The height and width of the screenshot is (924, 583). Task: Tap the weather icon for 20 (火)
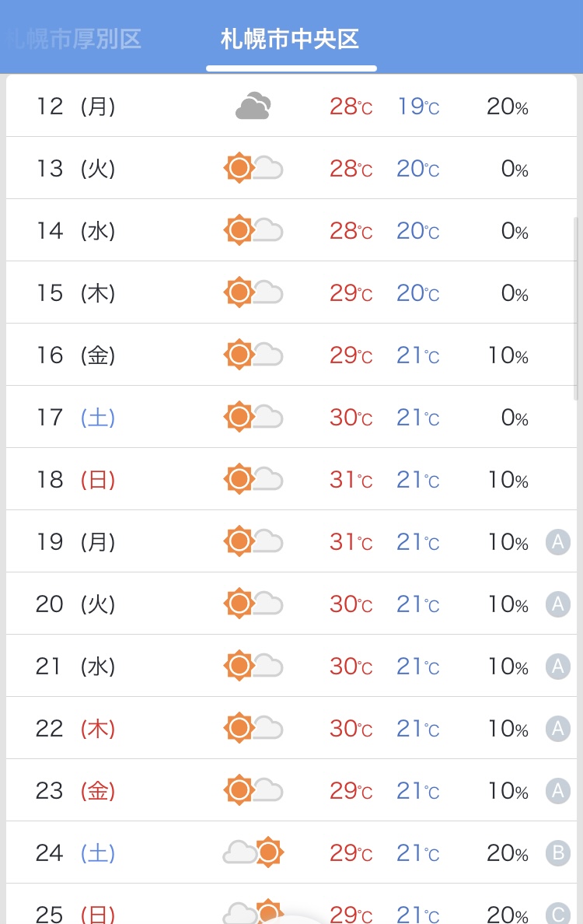[253, 604]
